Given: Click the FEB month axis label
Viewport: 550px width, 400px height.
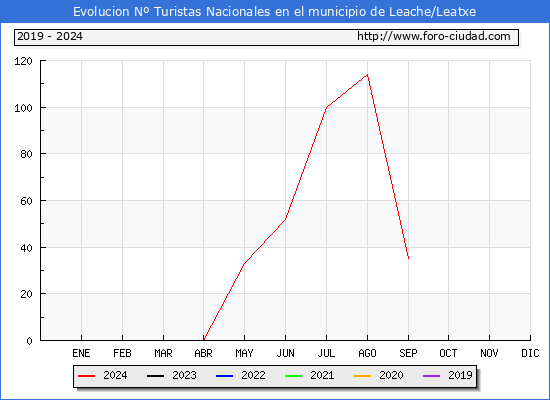Looking at the screenshot, I should point(122,353).
